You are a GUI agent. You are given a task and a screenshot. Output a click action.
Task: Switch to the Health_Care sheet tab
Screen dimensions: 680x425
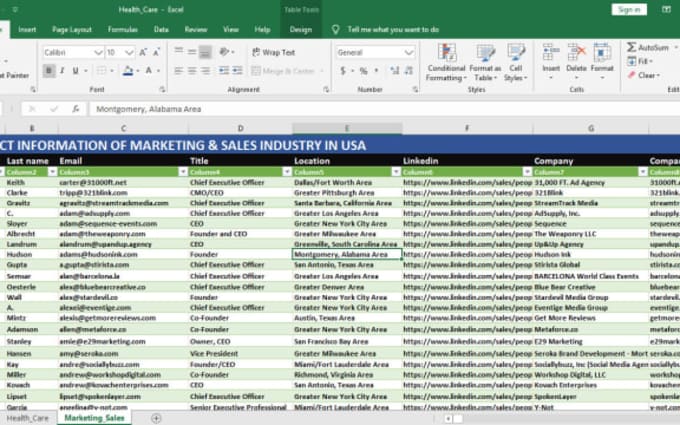click(x=28, y=418)
